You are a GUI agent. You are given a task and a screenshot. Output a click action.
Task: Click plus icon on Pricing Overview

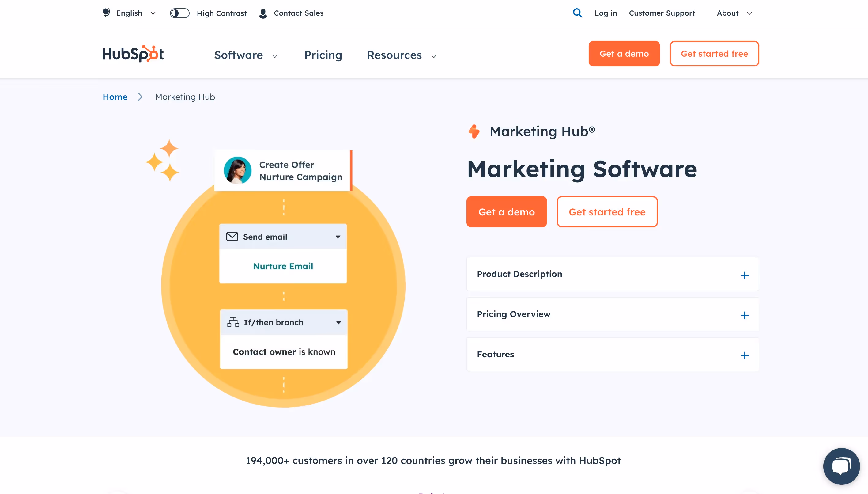(x=745, y=315)
